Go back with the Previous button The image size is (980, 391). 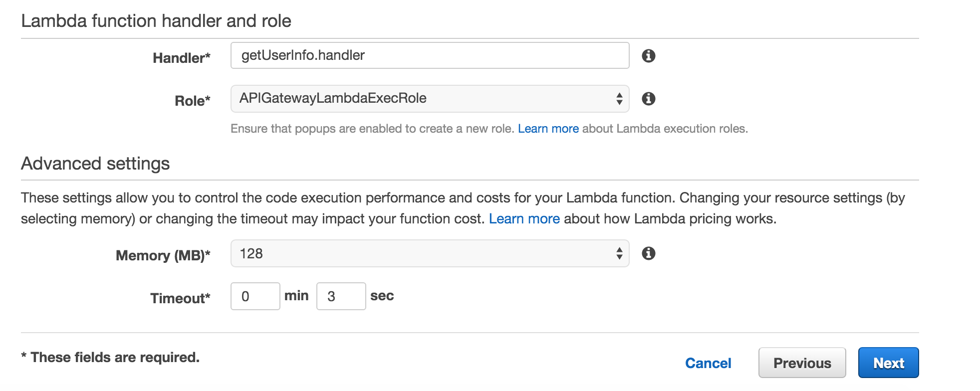click(802, 363)
